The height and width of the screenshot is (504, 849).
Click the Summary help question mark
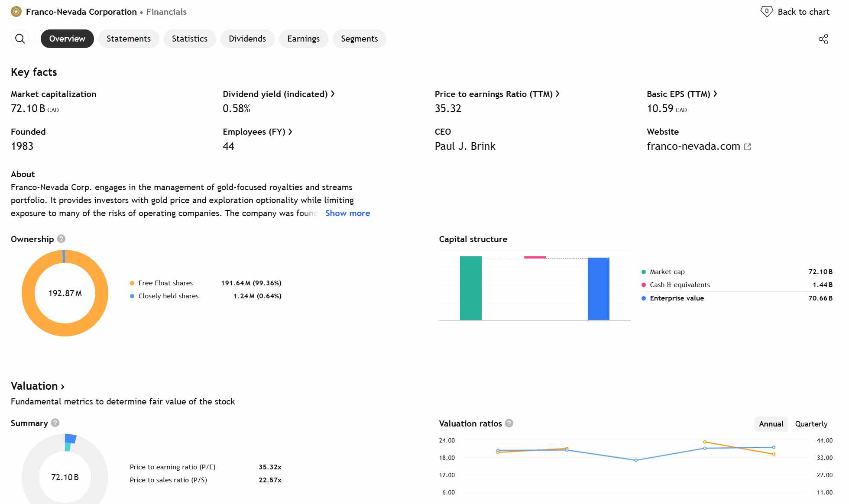tap(55, 423)
